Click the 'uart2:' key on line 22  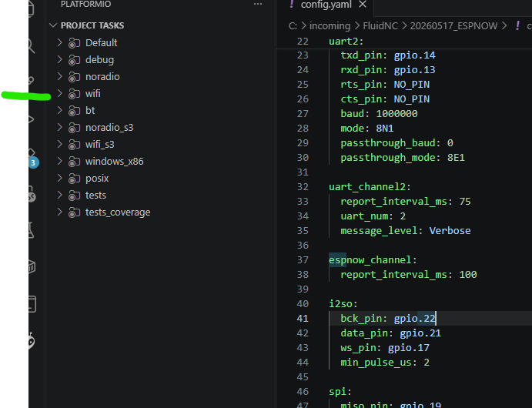click(346, 42)
